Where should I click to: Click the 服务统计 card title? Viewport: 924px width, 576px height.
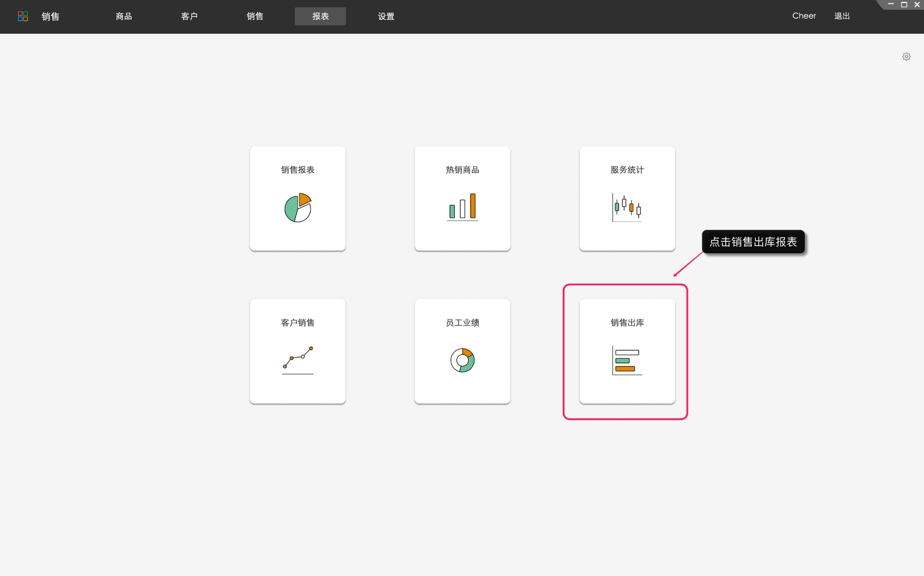pyautogui.click(x=627, y=170)
